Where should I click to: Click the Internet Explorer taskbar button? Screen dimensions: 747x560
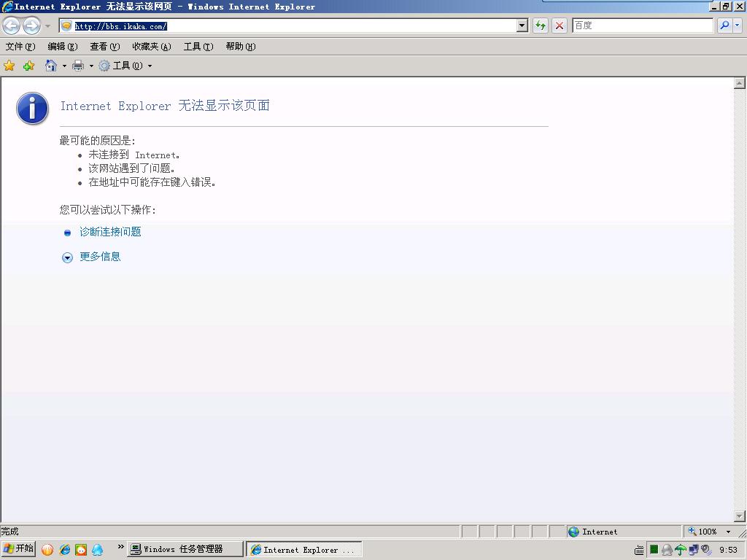[304, 550]
